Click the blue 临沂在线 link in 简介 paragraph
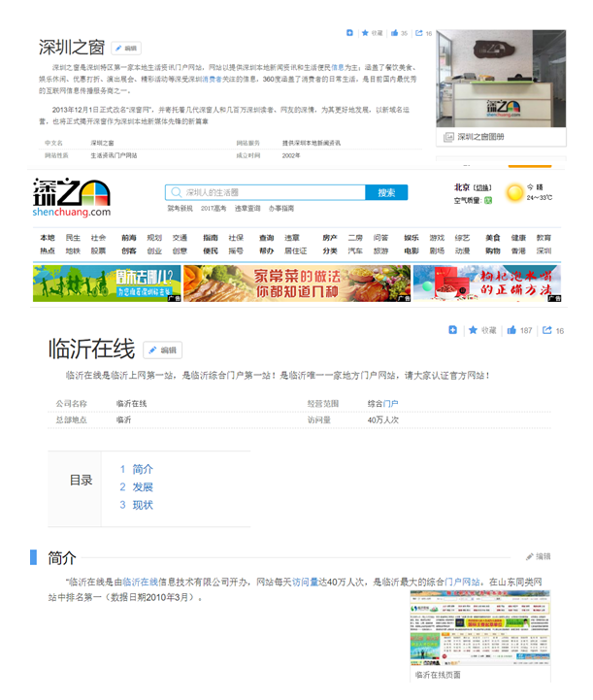Viewport: 593px width, 700px height. pyautogui.click(x=141, y=583)
